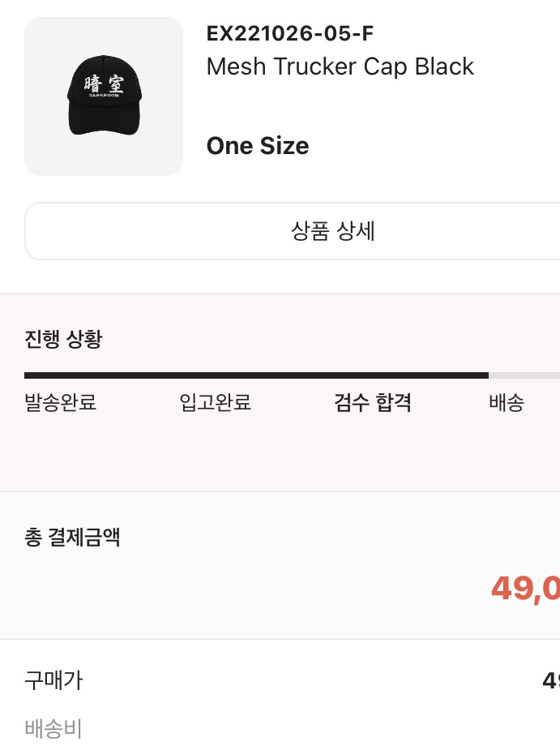Open the Mesh Trucker Cap product thumbnail
Screen dimensions: 560x746
click(104, 96)
